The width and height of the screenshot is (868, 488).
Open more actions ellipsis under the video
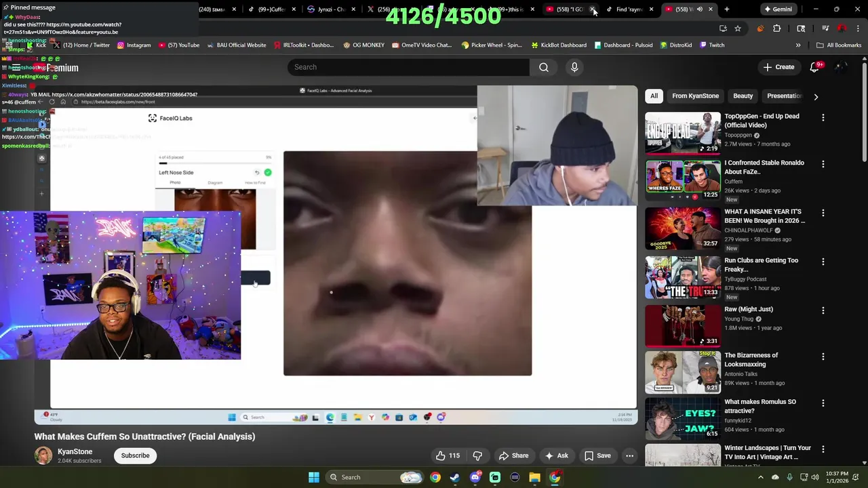pos(629,455)
